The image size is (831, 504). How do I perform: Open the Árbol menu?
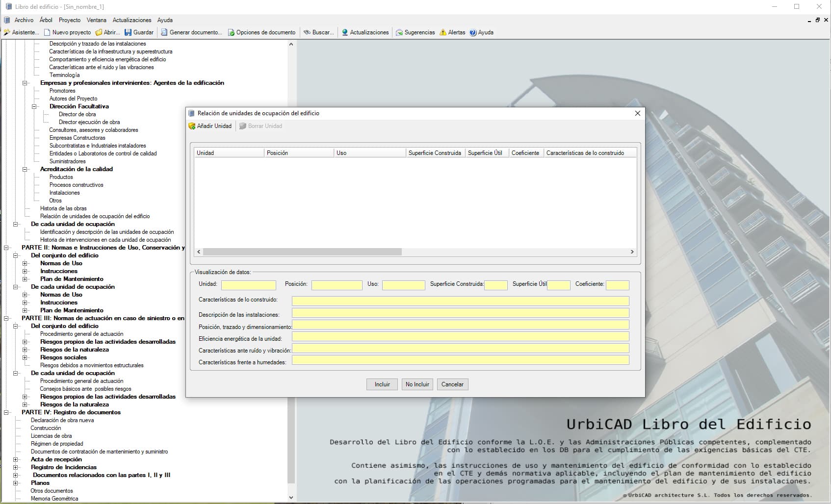46,20
